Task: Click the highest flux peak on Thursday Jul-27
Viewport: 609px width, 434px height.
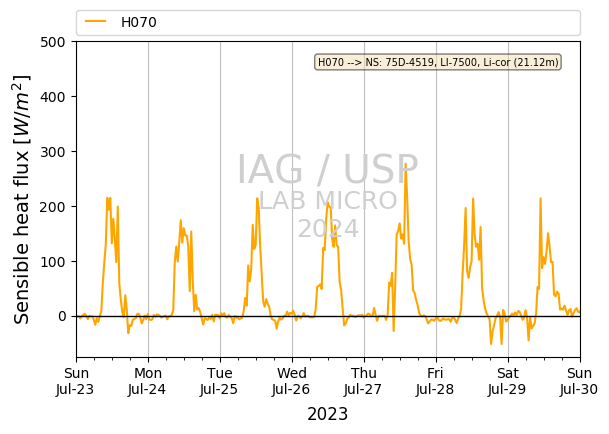Action: pos(405,164)
